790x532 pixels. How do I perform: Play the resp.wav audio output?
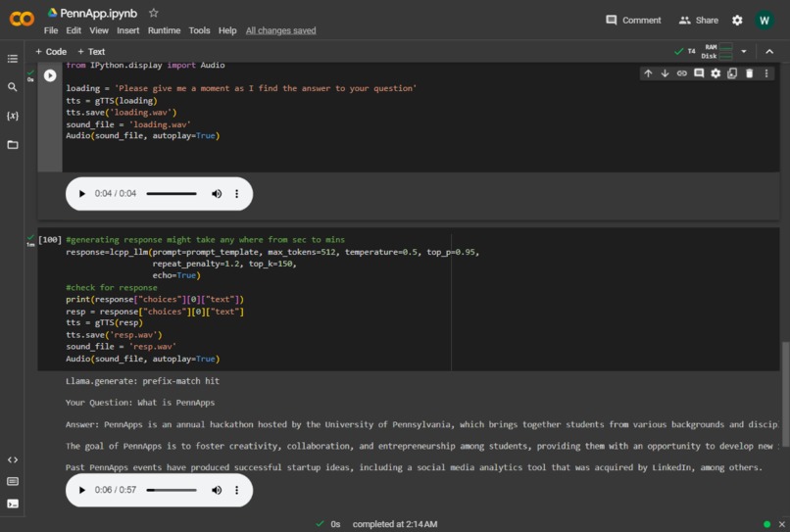pyautogui.click(x=81, y=490)
